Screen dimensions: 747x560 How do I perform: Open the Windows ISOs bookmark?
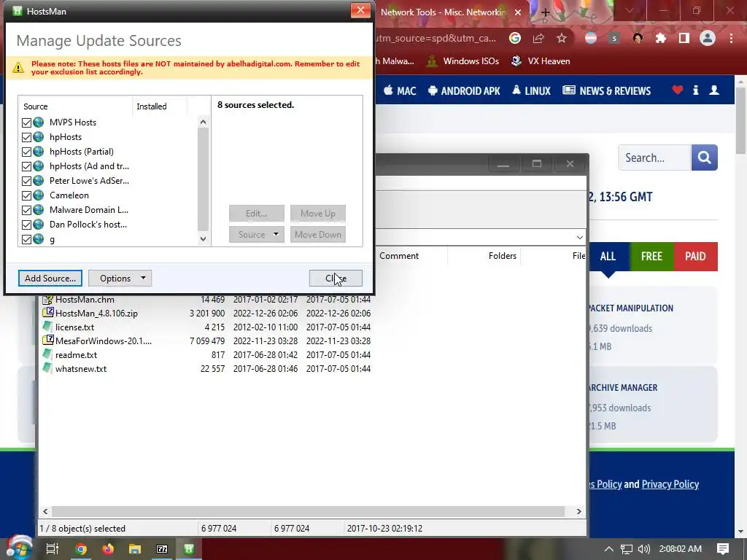463,61
